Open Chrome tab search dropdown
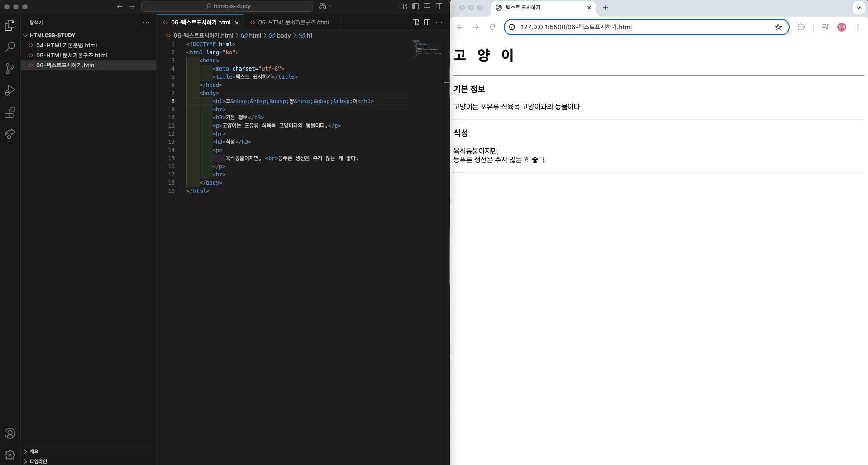Image resolution: width=868 pixels, height=465 pixels. pos(858,8)
